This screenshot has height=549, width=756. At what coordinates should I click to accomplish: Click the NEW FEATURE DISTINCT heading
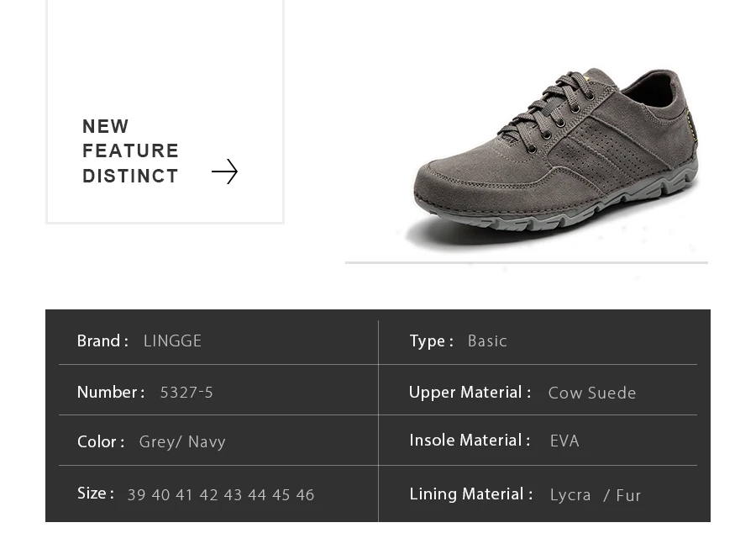[130, 151]
